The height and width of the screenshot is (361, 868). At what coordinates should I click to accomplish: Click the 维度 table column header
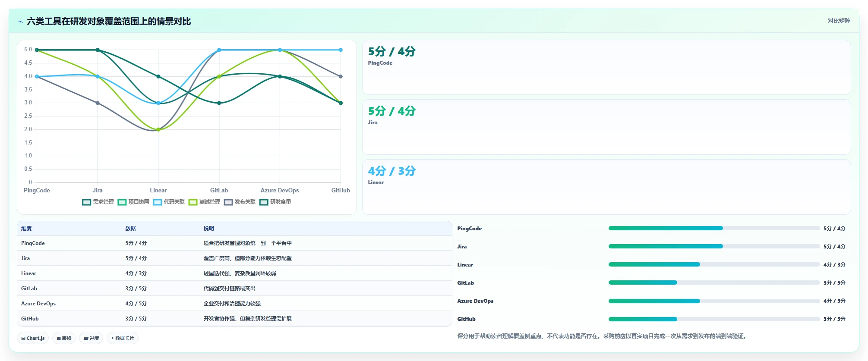(x=26, y=229)
